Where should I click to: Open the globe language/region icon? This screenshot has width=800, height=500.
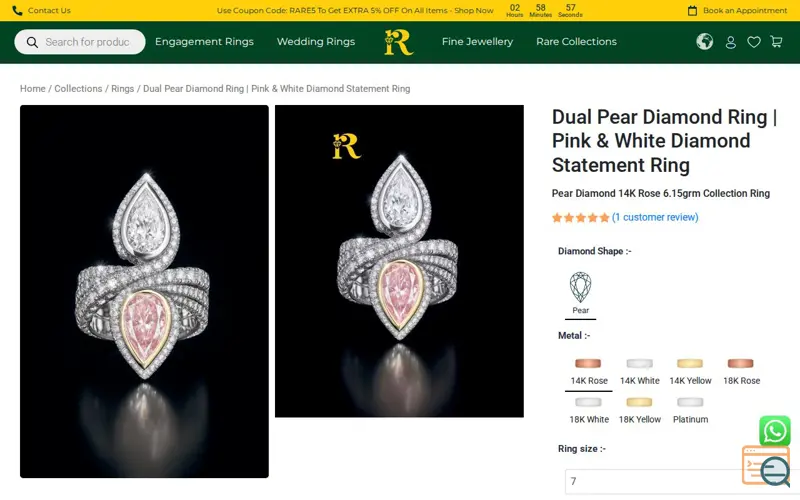point(705,41)
